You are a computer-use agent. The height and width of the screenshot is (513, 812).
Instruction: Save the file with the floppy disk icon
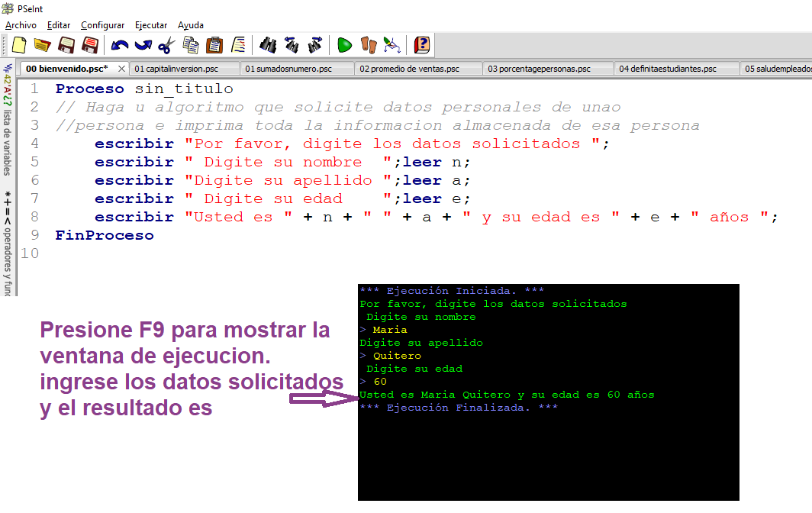coord(66,45)
